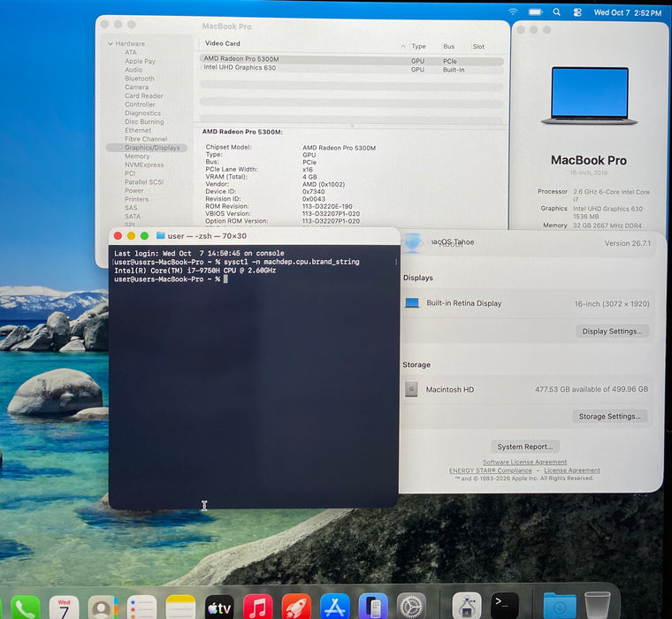Viewport: 672px width, 619px height.
Task: Select NVMExpress in the sidebar
Action: (144, 164)
